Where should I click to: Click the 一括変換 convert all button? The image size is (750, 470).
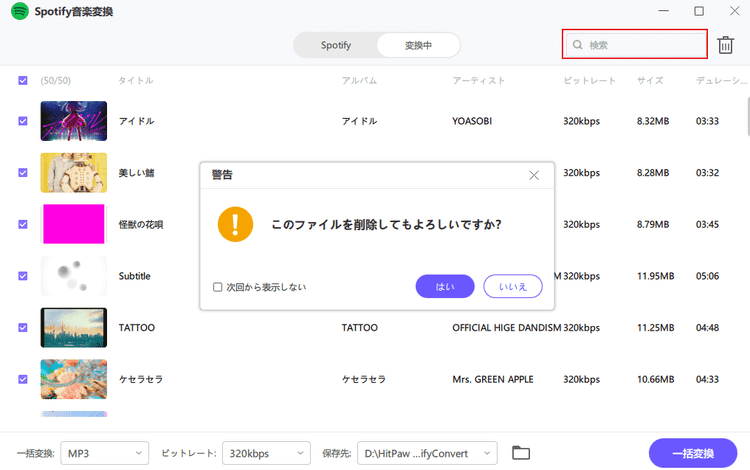(693, 453)
